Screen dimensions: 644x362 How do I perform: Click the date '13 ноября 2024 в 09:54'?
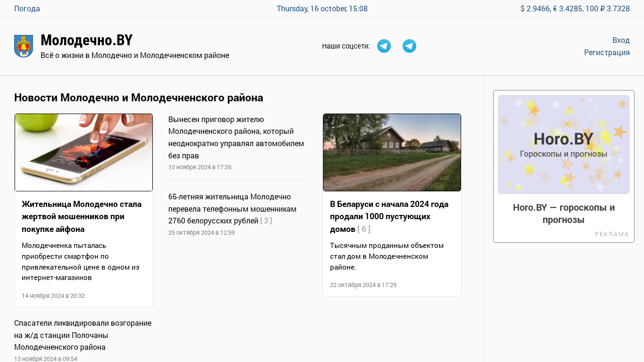pos(46,359)
